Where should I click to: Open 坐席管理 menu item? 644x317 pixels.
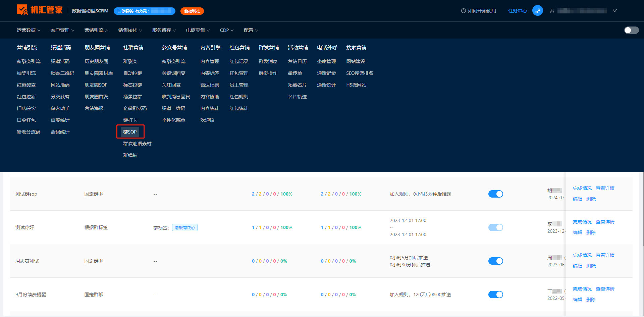pos(327,61)
